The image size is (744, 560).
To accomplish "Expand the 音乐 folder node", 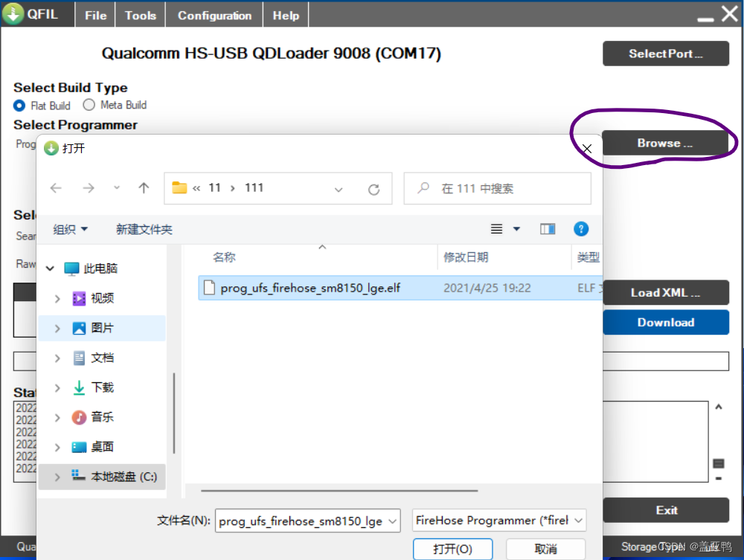I will [57, 417].
